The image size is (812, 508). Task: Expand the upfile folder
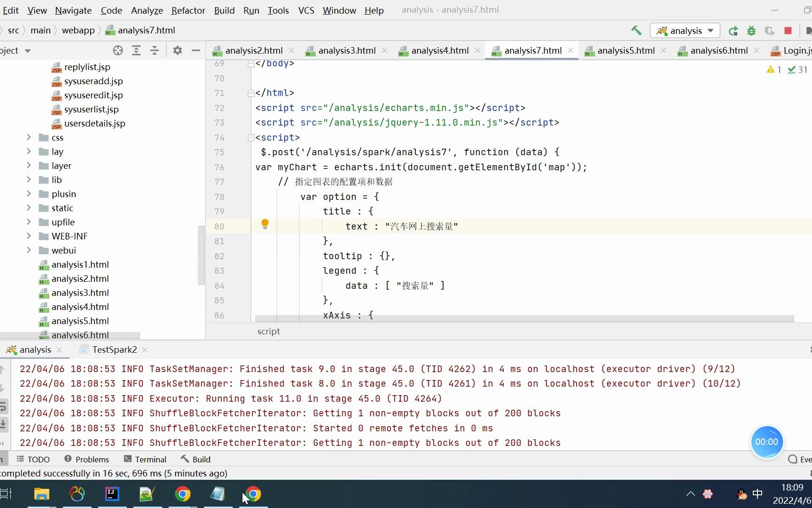click(x=29, y=222)
